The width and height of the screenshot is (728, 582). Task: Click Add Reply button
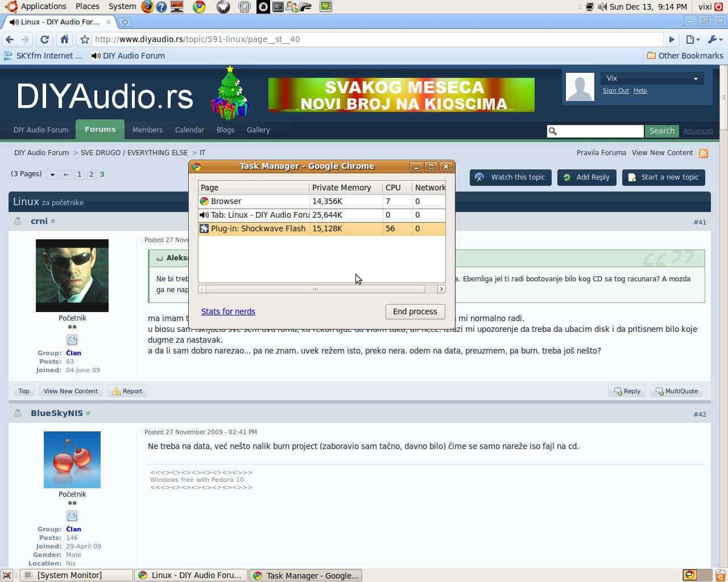click(587, 177)
